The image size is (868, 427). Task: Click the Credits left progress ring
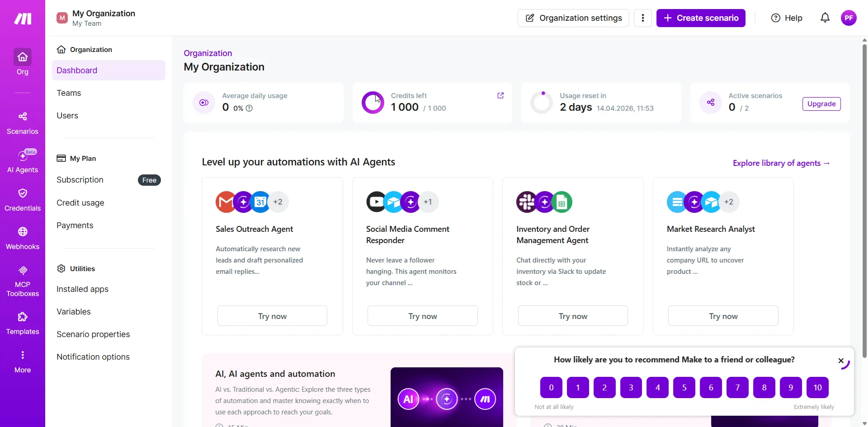[373, 103]
